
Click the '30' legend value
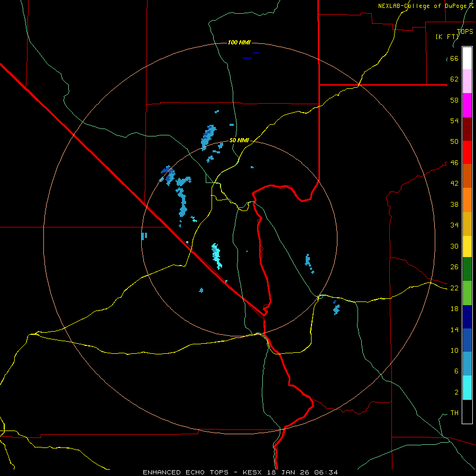[454, 246]
